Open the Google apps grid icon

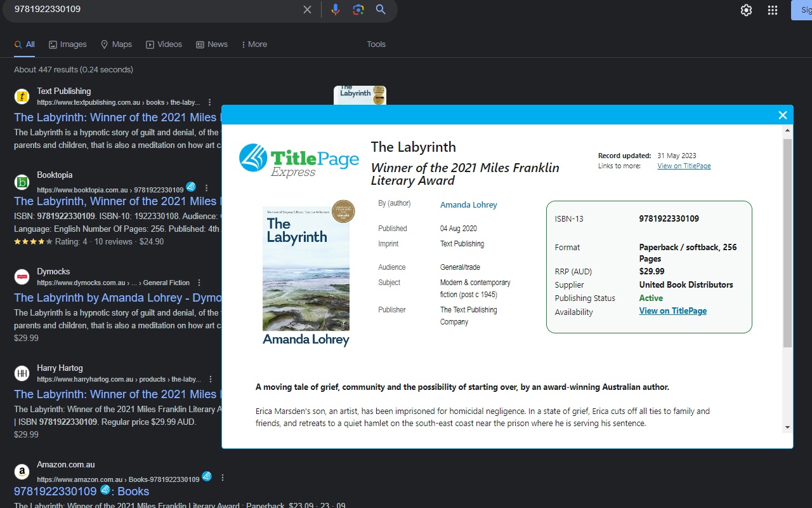(772, 10)
